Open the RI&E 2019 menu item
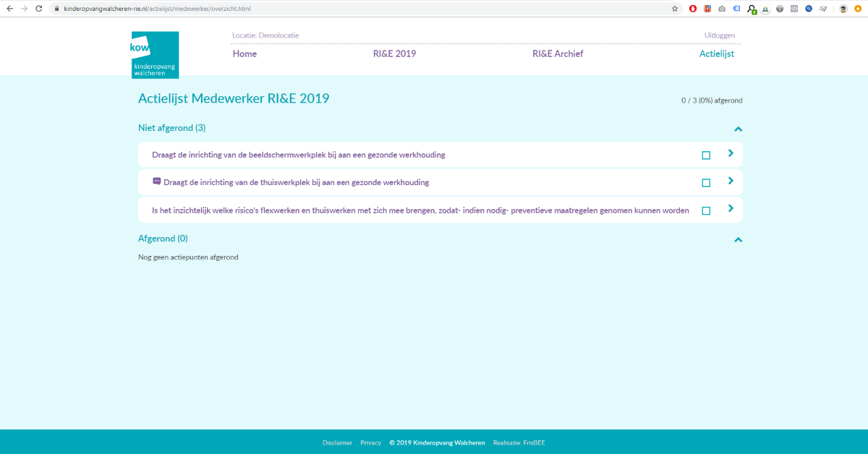Screen dimensions: 868x454 click(x=394, y=54)
